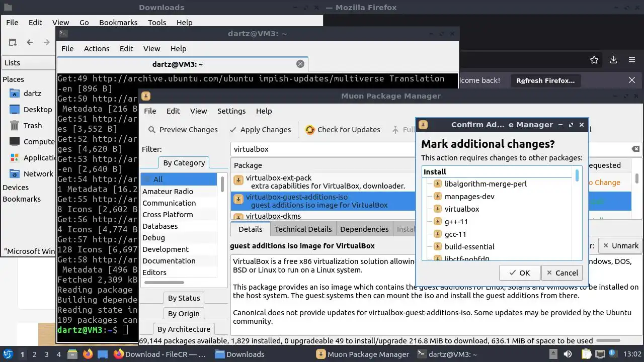Open the Firefox downloads icon
This screenshot has height=362, width=644.
click(x=613, y=60)
